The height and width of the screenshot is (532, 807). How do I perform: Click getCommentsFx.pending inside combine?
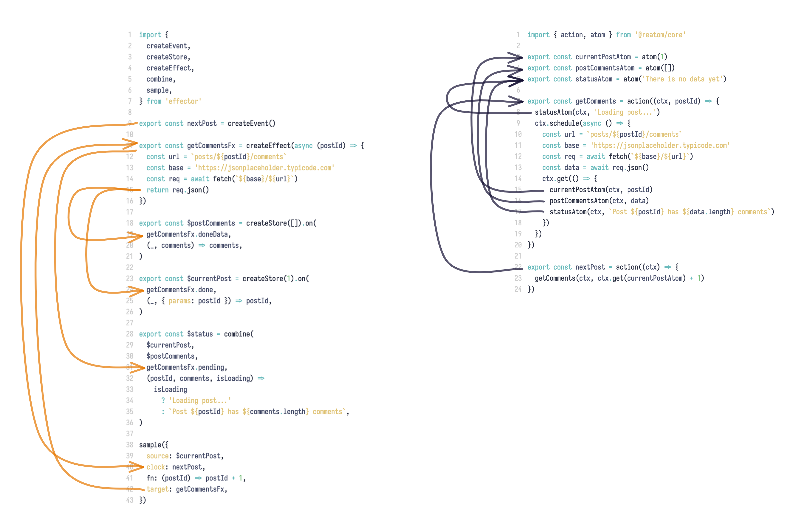tap(187, 367)
